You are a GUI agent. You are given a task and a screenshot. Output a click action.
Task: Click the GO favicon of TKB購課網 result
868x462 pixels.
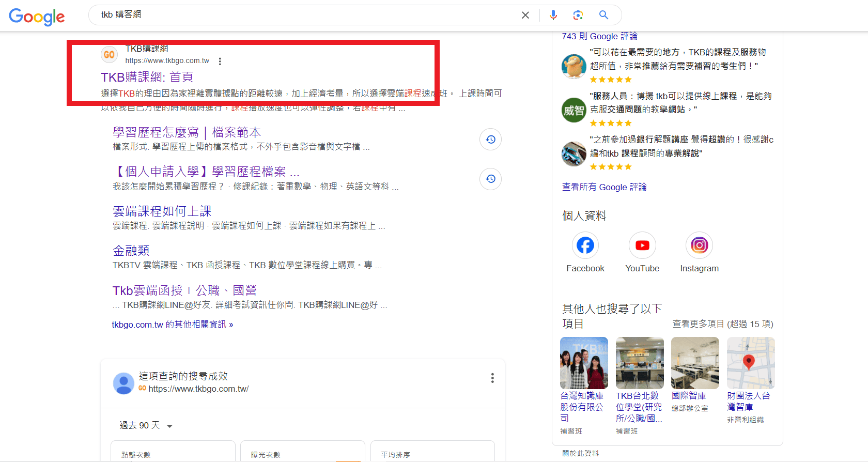[x=109, y=54]
